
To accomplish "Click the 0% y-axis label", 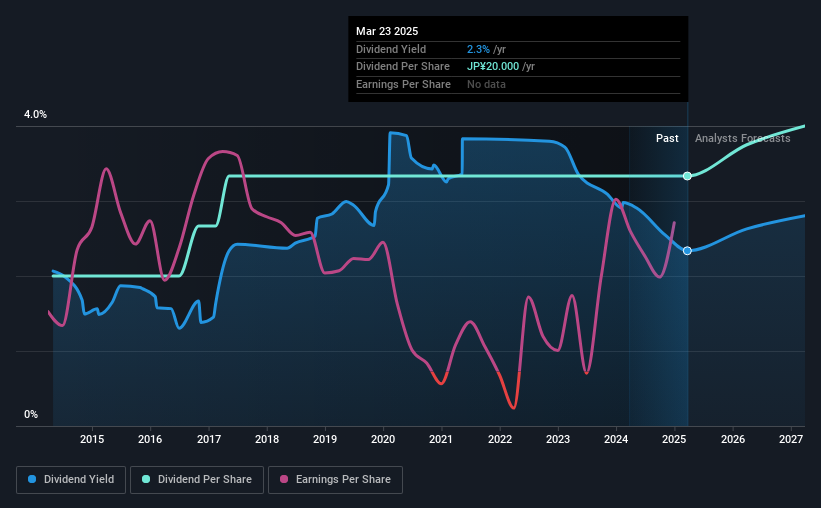I will point(31,414).
